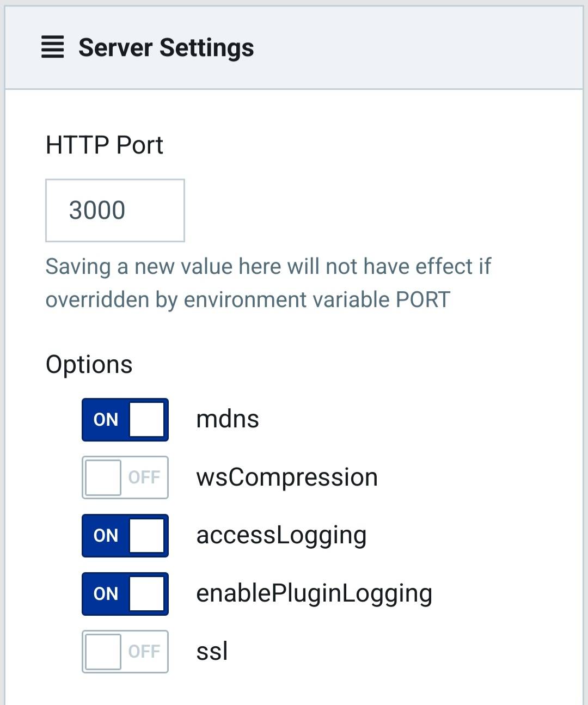Screen dimensions: 588x705
Task: Click the mdns option label
Action: [228, 419]
